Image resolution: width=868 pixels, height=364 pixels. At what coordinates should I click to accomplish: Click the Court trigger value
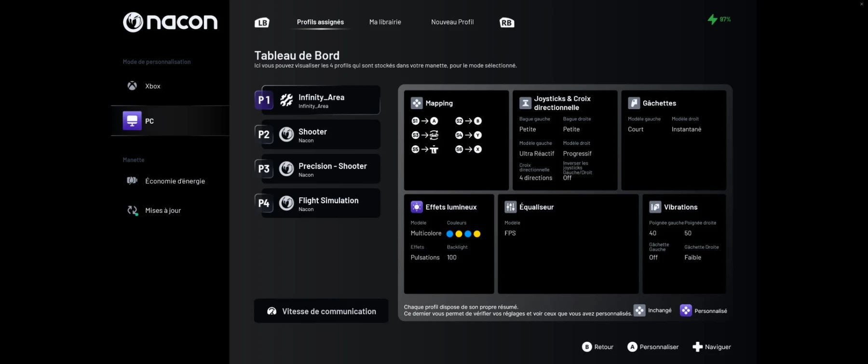(x=636, y=129)
